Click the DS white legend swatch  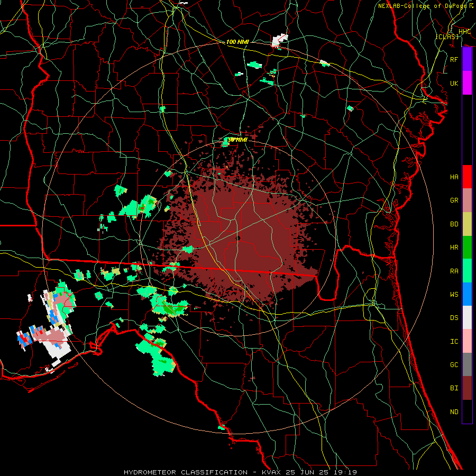(x=467, y=317)
